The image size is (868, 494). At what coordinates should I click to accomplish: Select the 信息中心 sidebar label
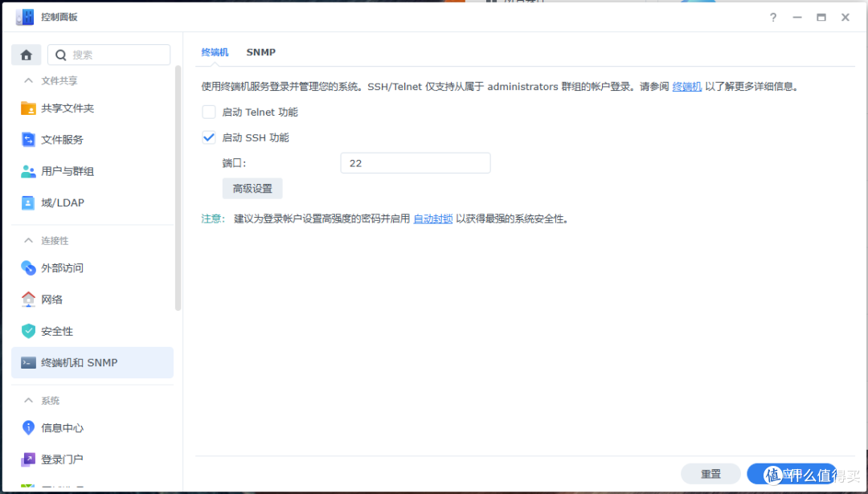63,428
